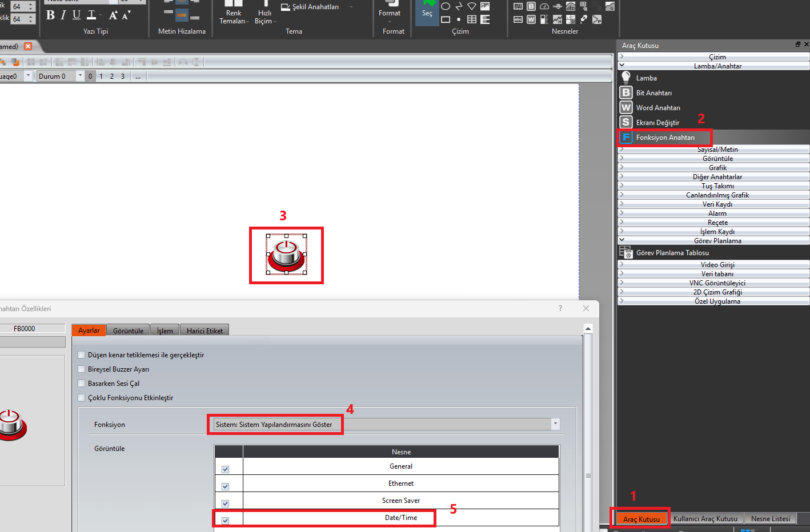810x532 pixels.
Task: Choose the Word Anahtarı tool icon
Action: click(626, 107)
